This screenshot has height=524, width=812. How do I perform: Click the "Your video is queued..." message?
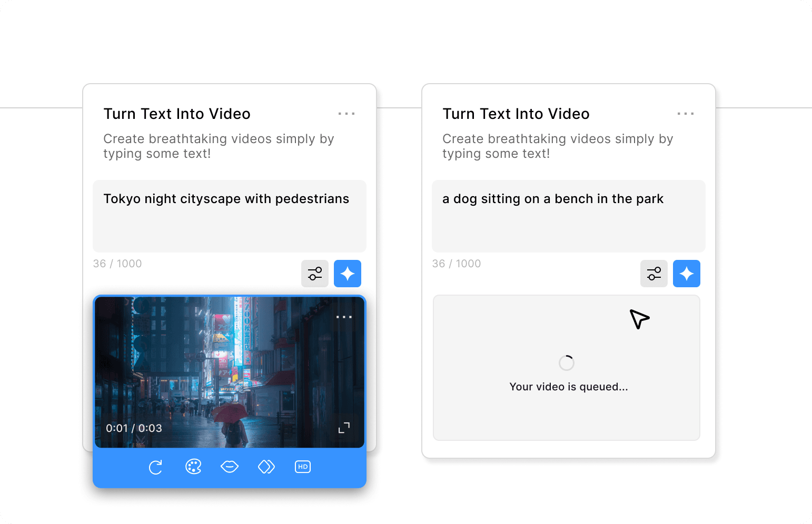click(569, 387)
